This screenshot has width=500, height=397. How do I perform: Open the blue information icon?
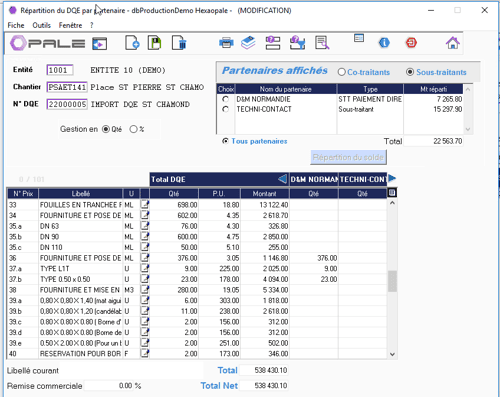point(384,43)
